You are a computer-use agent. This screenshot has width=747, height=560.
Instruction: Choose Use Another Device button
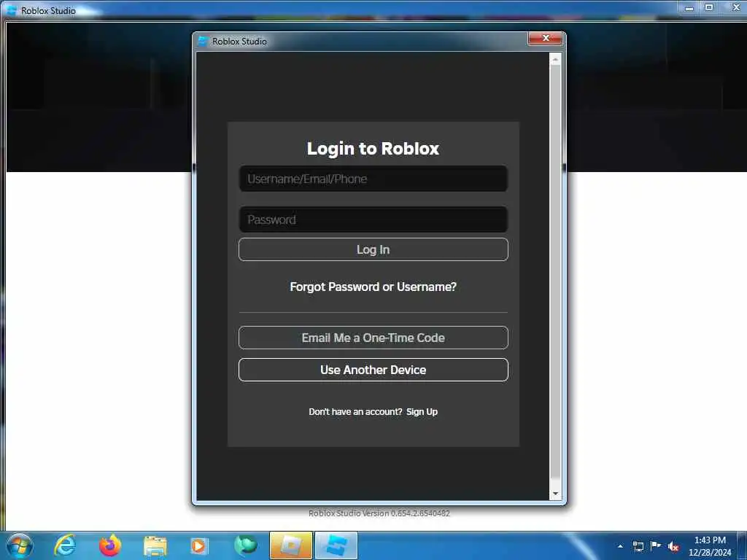coord(373,370)
